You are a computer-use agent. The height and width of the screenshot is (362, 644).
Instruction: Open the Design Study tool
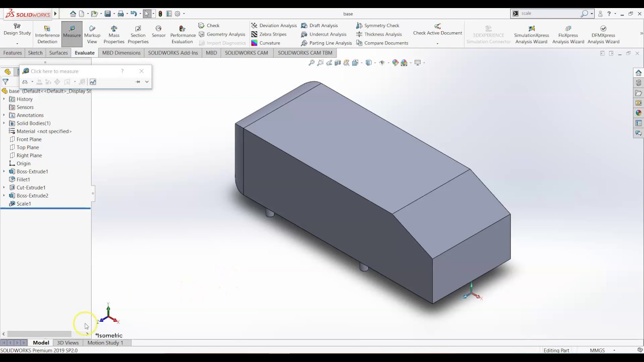(x=17, y=30)
